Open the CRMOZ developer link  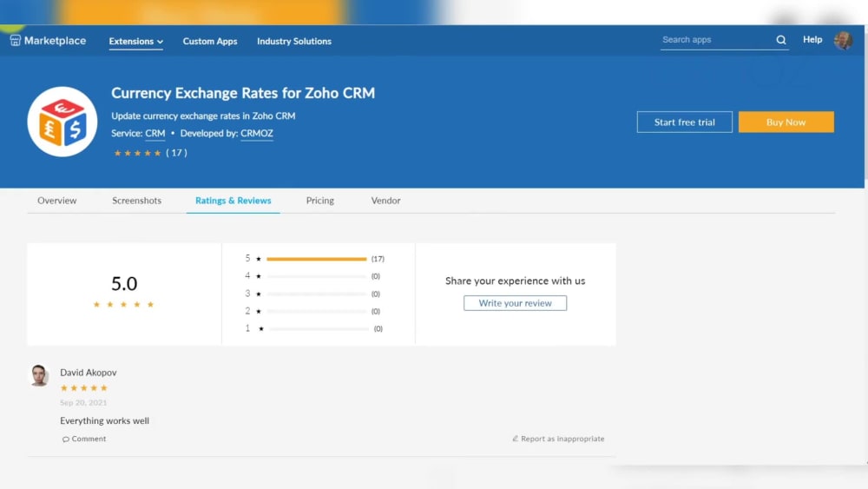(x=257, y=134)
